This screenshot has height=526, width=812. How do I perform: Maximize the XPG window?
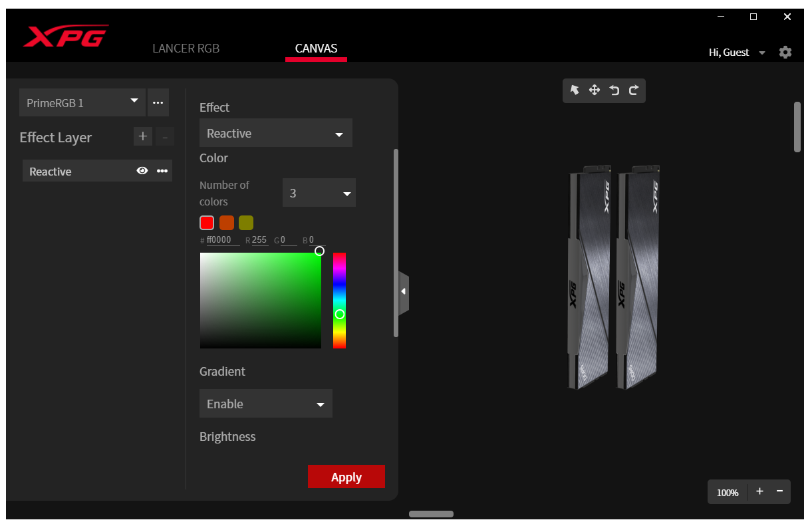click(x=753, y=17)
